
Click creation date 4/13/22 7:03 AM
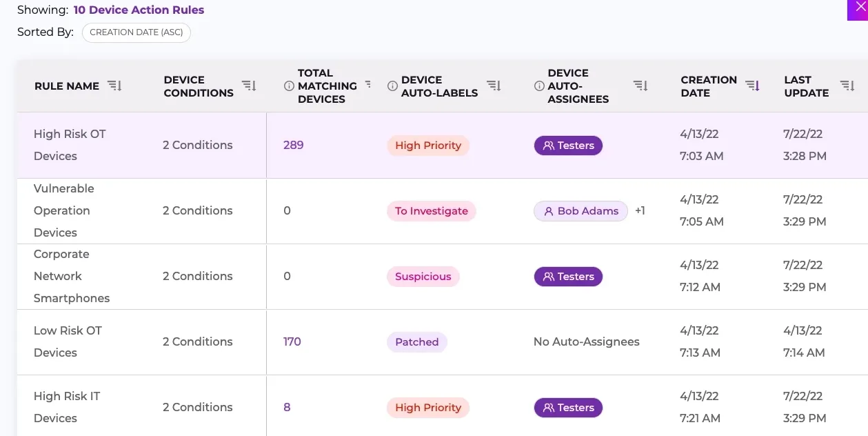pyautogui.click(x=702, y=145)
